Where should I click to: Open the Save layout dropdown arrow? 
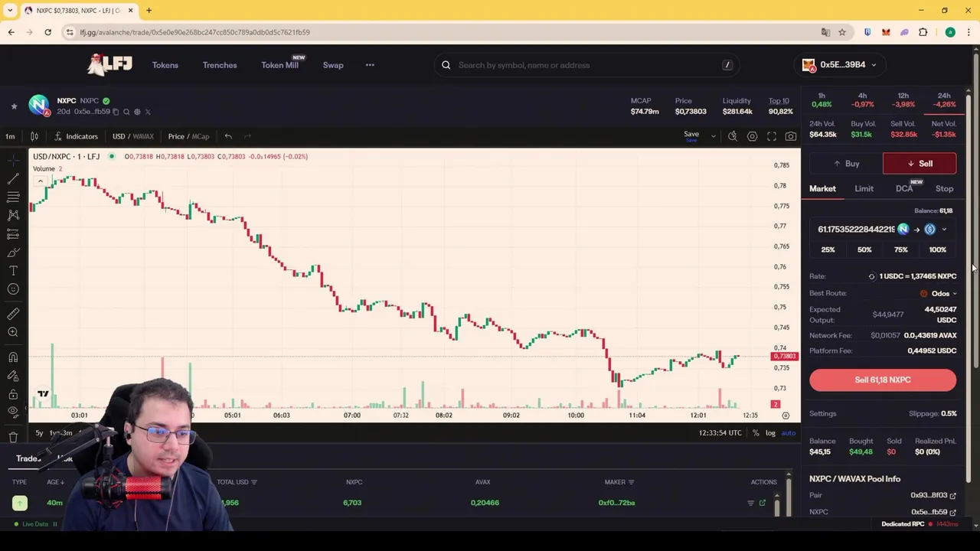[713, 136]
